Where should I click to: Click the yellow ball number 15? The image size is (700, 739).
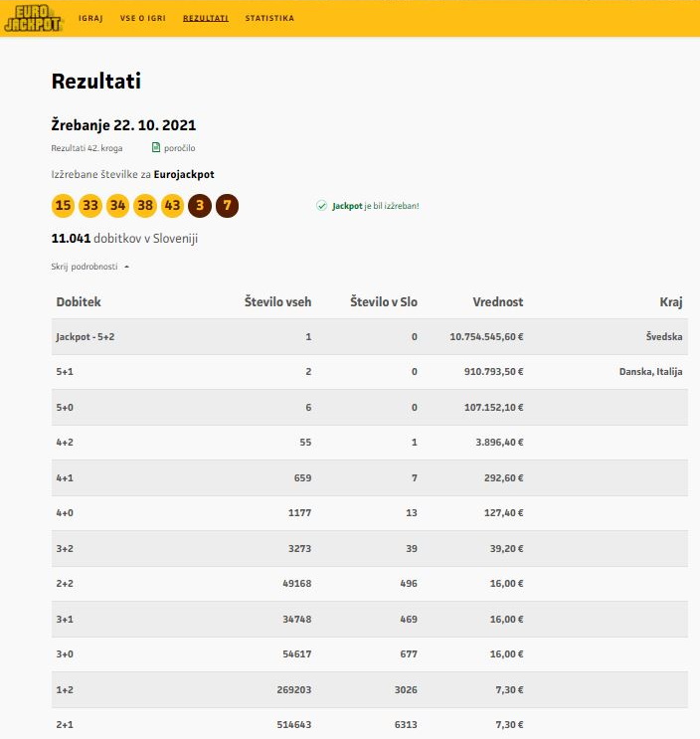63,206
